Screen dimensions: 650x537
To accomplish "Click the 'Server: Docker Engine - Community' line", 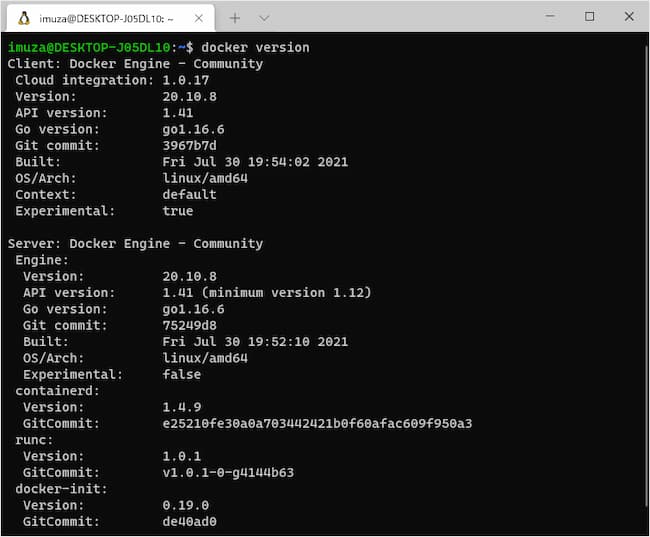I will coord(135,244).
